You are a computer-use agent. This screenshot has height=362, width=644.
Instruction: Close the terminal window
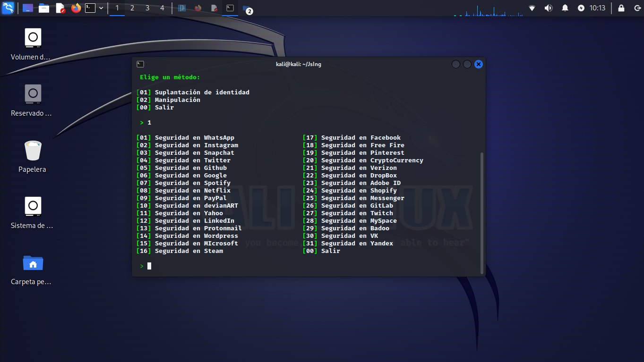[479, 64]
